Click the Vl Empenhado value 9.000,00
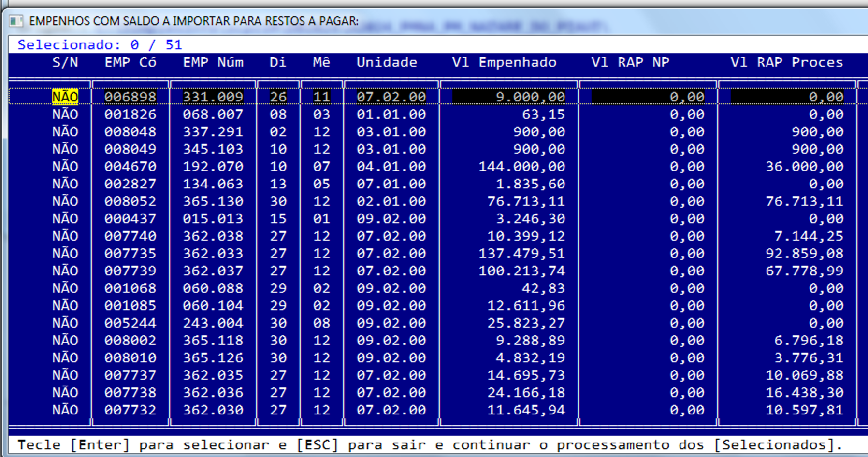The width and height of the screenshot is (868, 457). click(x=530, y=97)
